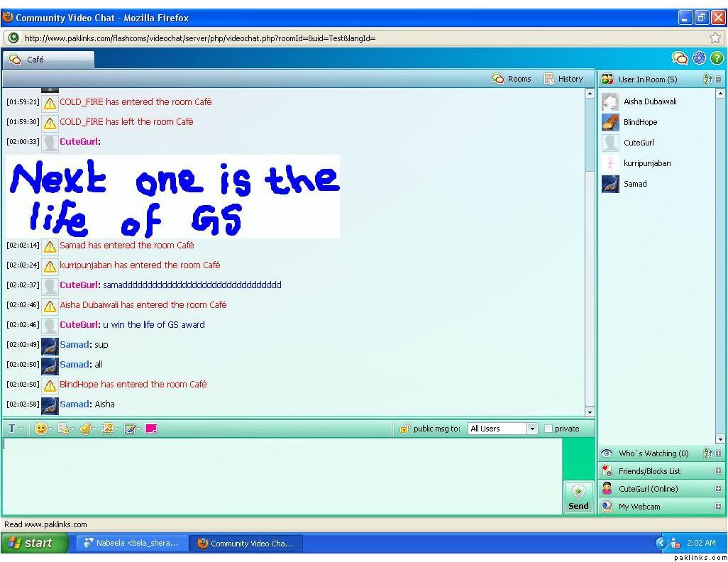The width and height of the screenshot is (728, 562).
Task: Click the text font formatting tool
Action: coord(12,429)
